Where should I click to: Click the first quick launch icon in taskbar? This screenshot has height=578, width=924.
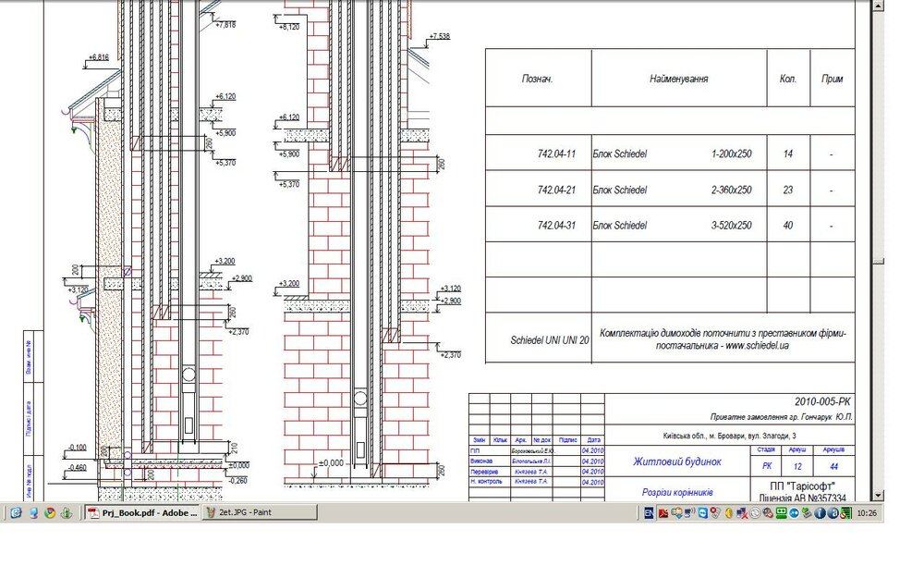click(16, 513)
